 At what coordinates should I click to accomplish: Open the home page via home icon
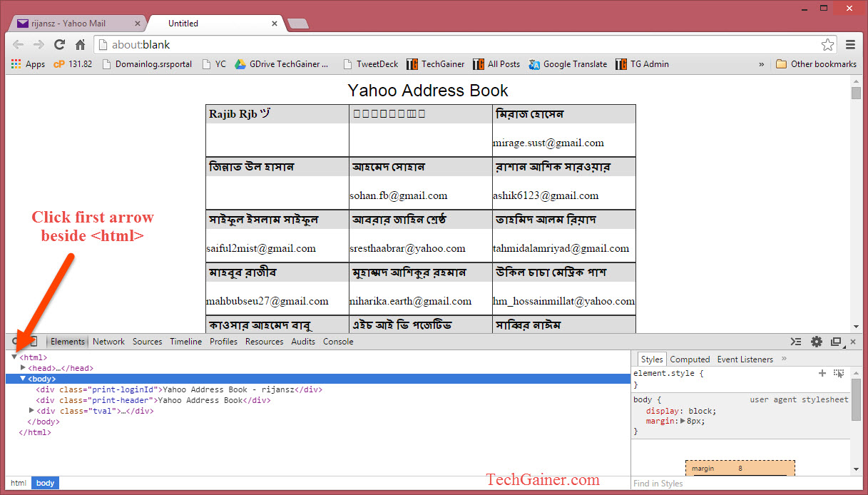pyautogui.click(x=80, y=44)
